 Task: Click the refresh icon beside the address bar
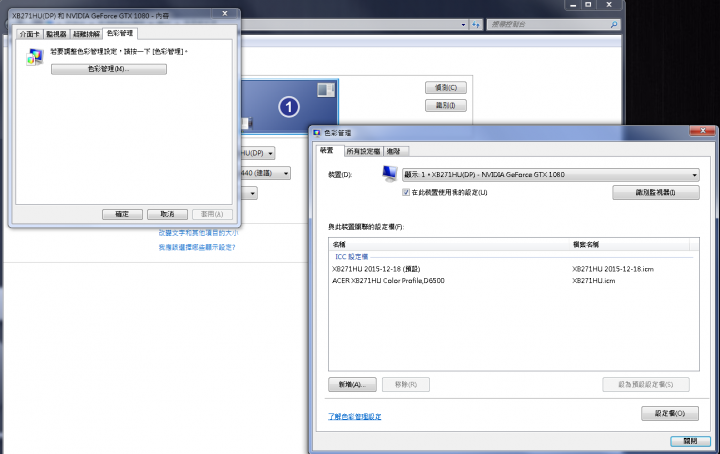476,24
